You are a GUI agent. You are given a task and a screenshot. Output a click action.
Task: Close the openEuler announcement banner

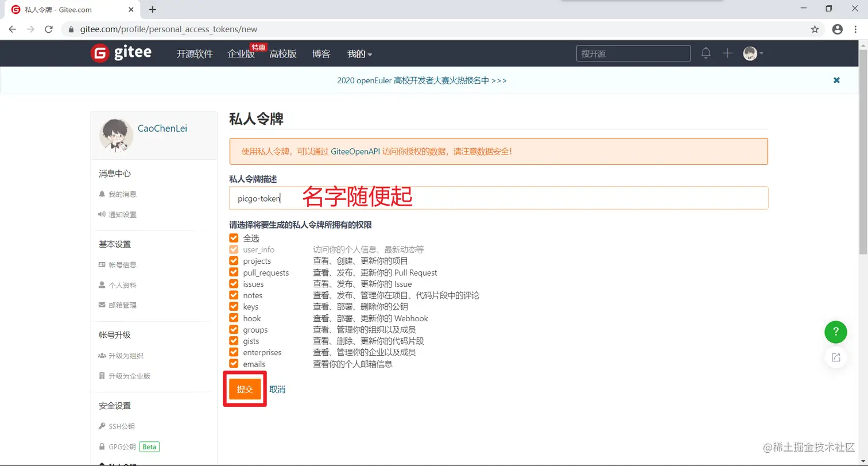[836, 80]
